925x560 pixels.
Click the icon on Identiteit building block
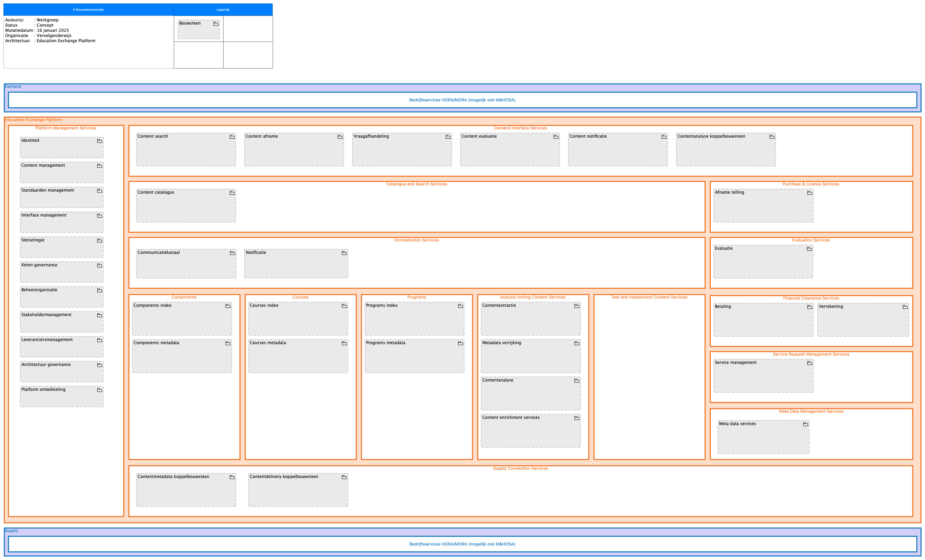(x=99, y=141)
